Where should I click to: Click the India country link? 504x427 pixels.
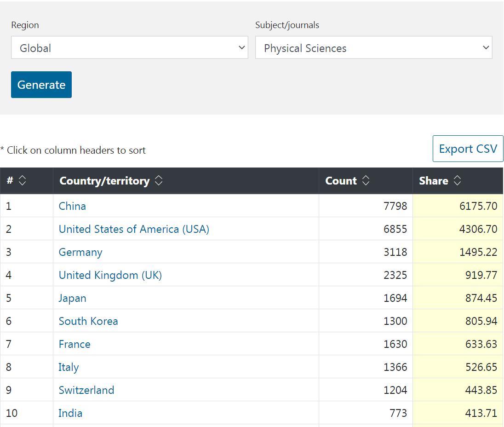click(70, 413)
